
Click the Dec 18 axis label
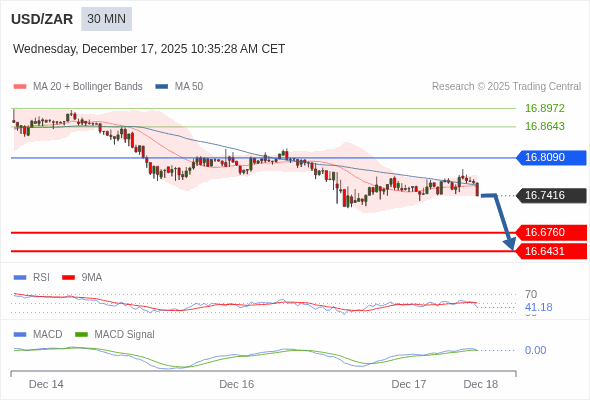pyautogui.click(x=481, y=384)
